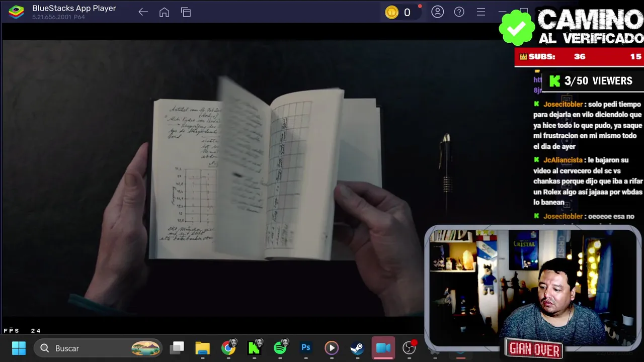Open File Explorer from the taskbar
Image resolution: width=644 pixels, height=362 pixels.
point(202,348)
